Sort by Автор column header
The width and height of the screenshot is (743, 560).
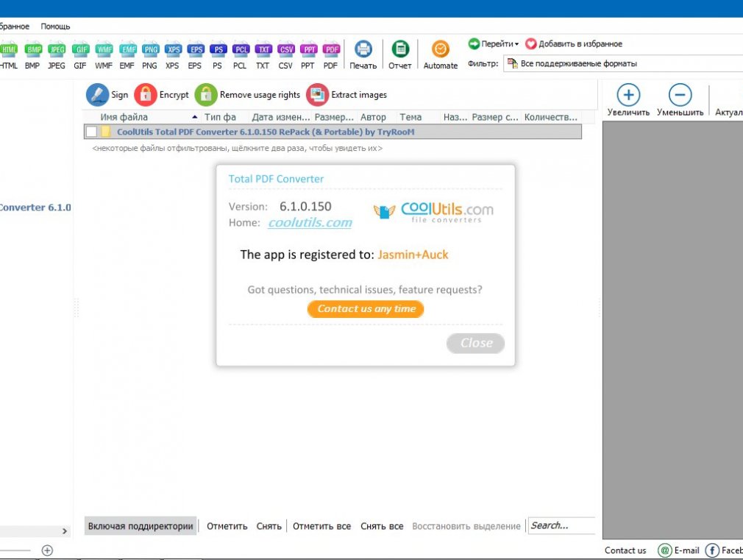click(x=373, y=117)
